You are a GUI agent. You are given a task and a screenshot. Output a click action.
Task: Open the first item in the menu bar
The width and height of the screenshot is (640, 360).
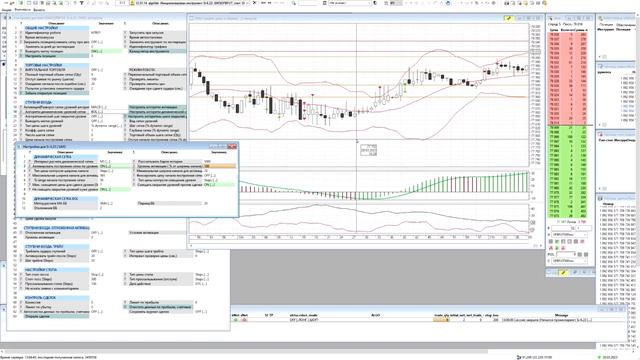tap(7, 9)
